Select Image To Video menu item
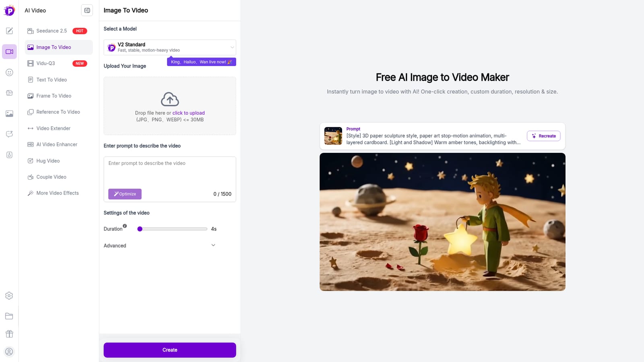The image size is (644, 362). (59, 47)
